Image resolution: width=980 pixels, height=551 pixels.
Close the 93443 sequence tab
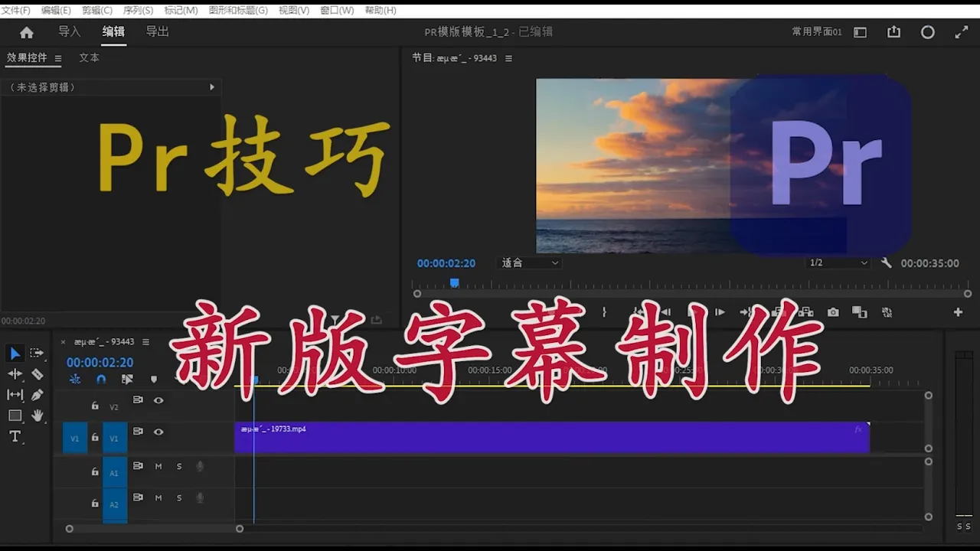point(63,342)
